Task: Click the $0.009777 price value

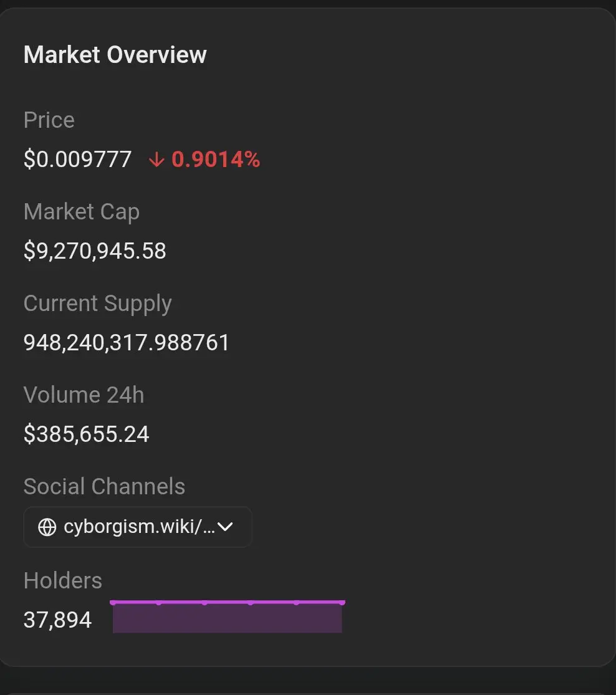Action: pos(77,159)
